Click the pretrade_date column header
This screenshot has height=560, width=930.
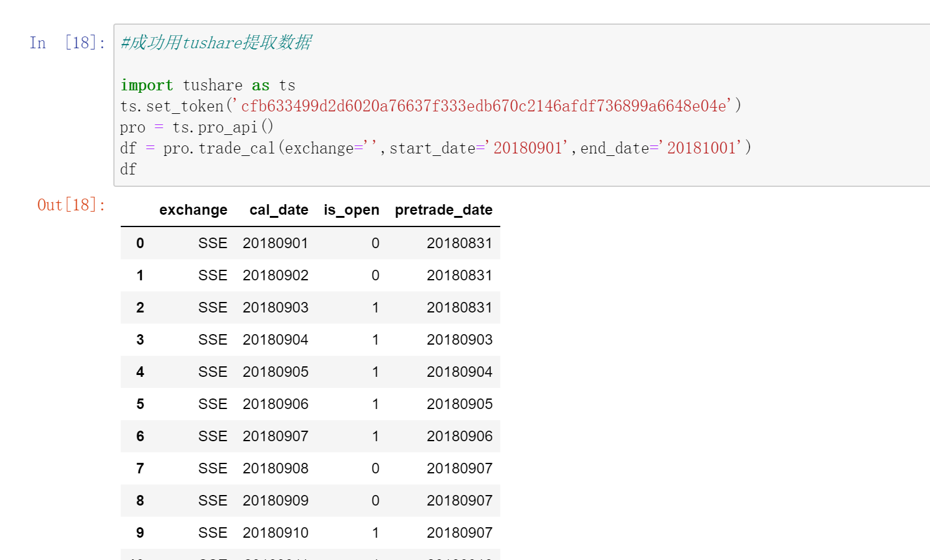click(x=443, y=210)
